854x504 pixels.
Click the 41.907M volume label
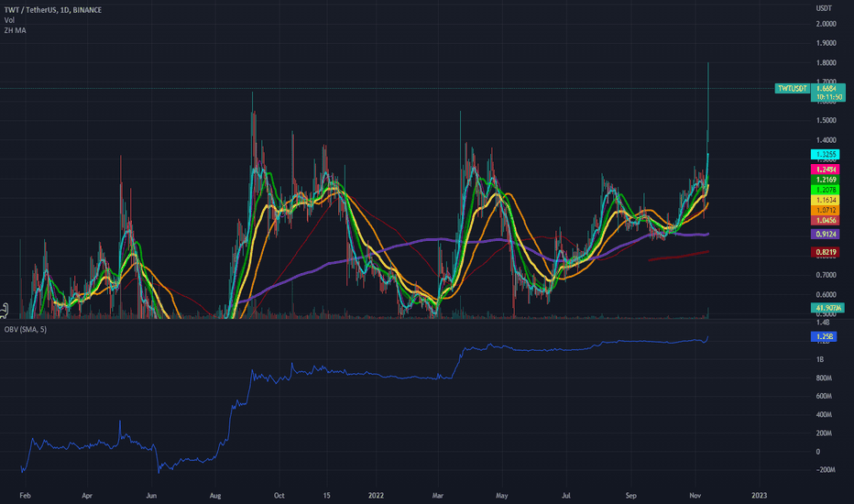pos(827,308)
